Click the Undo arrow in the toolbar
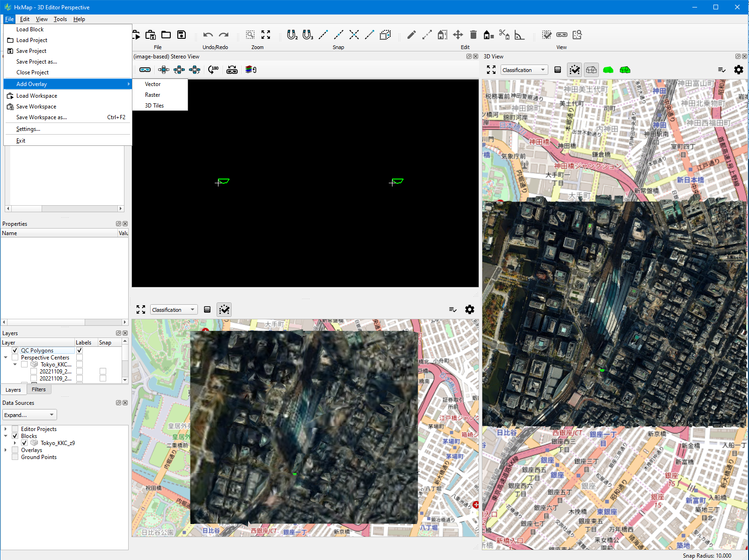The height and width of the screenshot is (560, 749). [x=208, y=35]
